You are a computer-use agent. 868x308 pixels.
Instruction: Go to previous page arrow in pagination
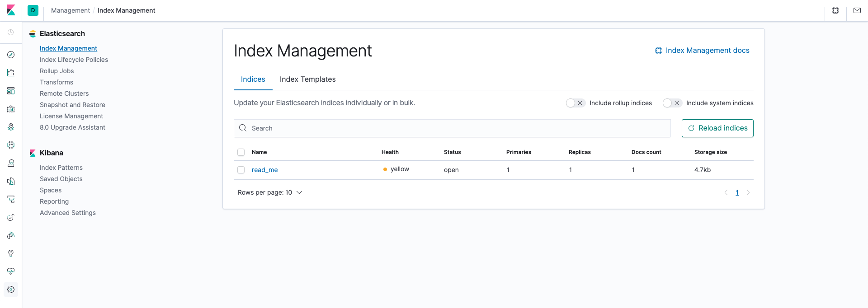[x=726, y=192]
